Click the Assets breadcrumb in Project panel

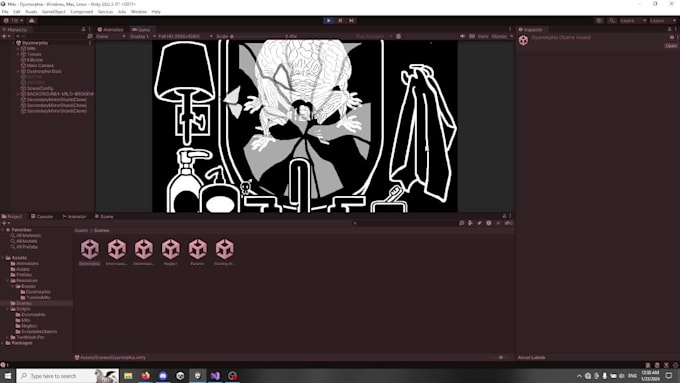tap(81, 230)
